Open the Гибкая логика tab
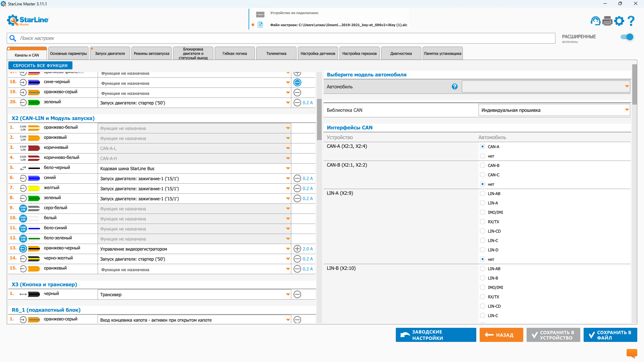Viewport: 644px width, 362px height. 234,54
